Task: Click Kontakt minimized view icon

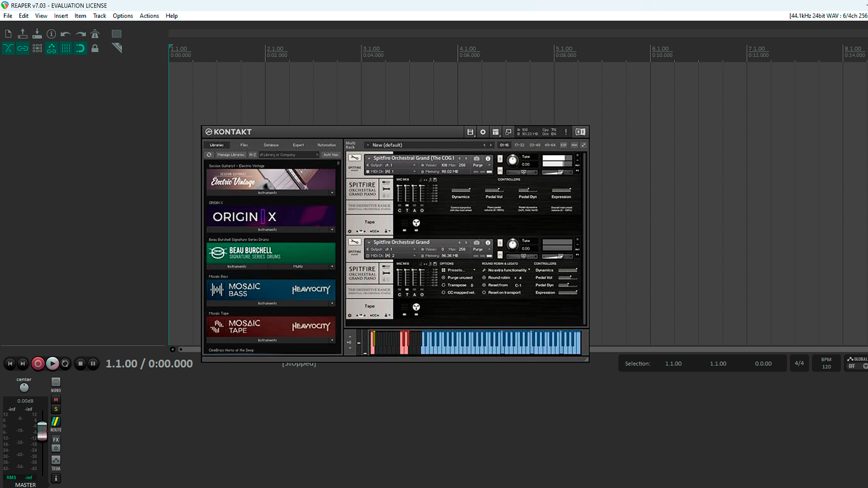Action: (508, 132)
